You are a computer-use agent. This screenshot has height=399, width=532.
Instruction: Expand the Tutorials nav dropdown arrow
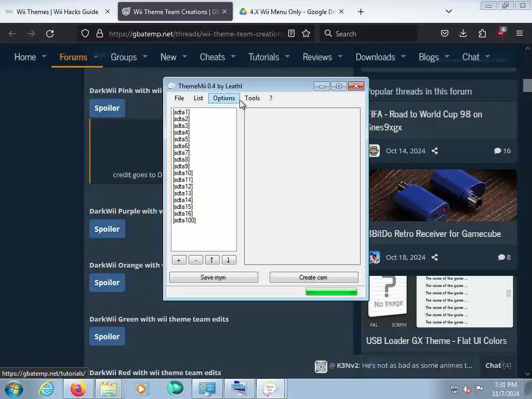[287, 56]
